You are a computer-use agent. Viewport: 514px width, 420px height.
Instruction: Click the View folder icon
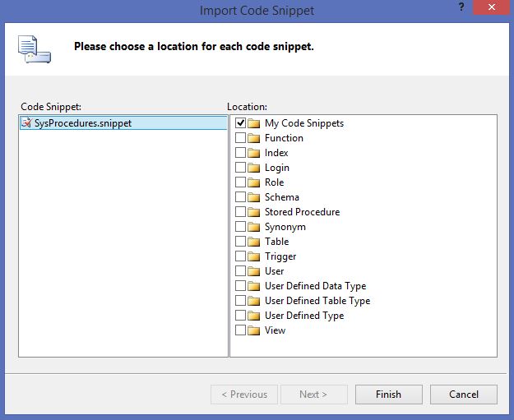254,330
